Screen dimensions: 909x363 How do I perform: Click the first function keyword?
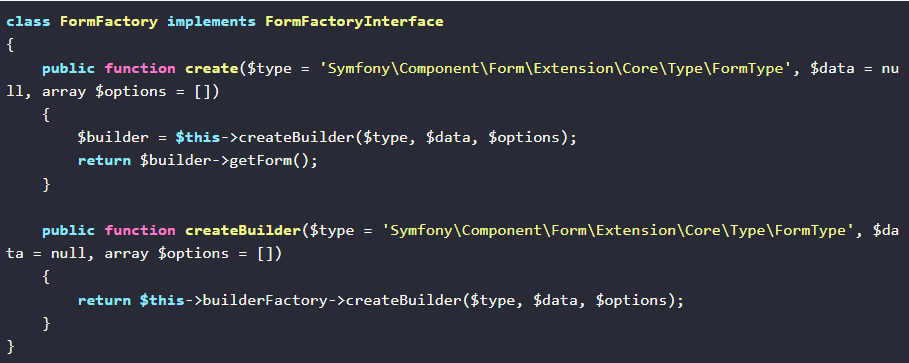(140, 68)
